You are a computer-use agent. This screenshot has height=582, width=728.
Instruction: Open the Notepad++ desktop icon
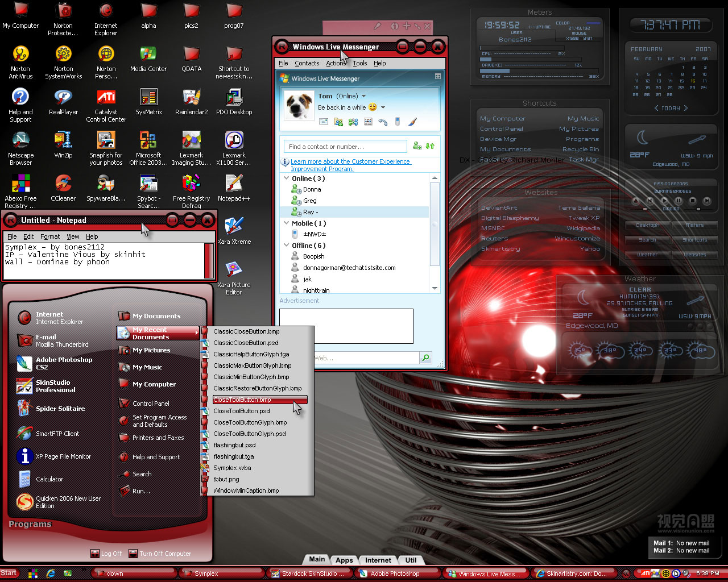pos(234,188)
